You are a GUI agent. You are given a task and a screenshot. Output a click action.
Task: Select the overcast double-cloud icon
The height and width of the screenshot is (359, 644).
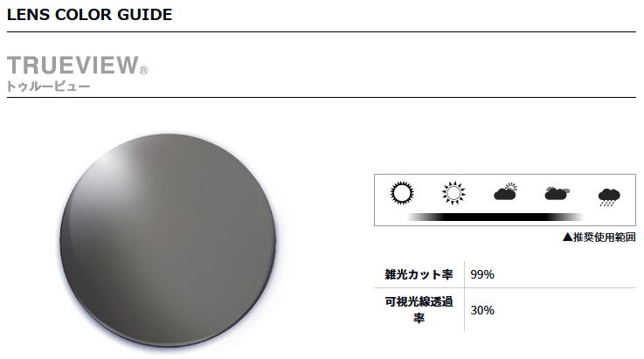[x=557, y=193]
